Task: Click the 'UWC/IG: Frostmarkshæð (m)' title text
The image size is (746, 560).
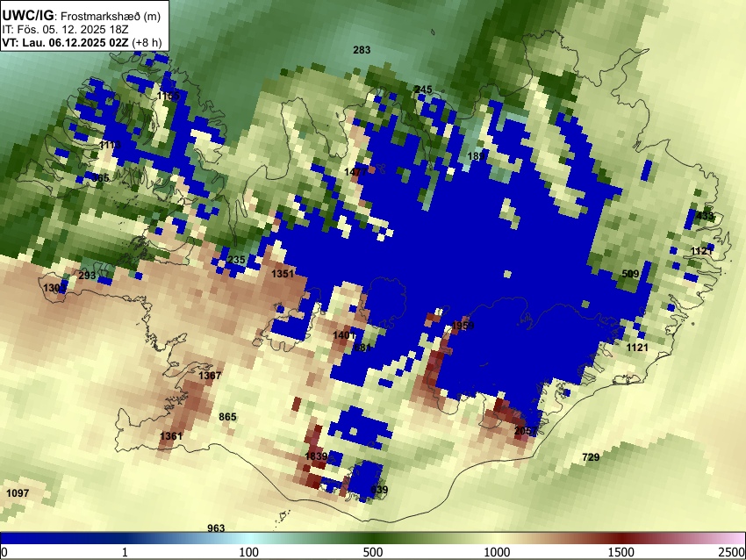Action: click(82, 16)
